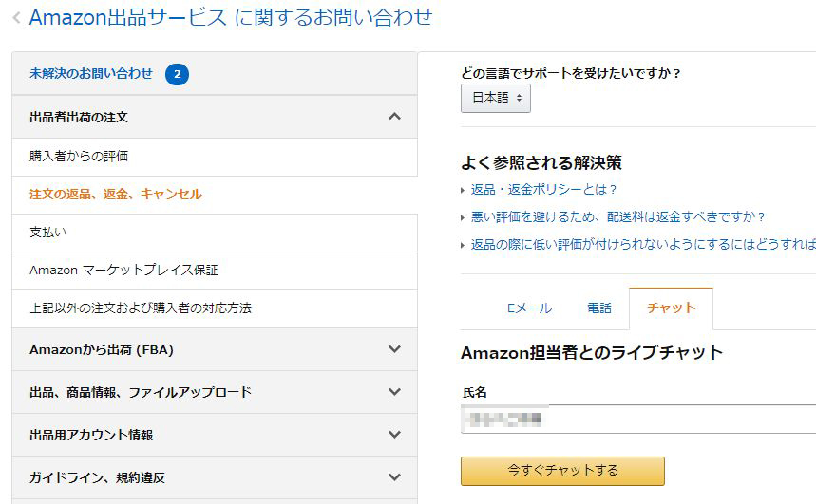Image resolution: width=816 pixels, height=504 pixels.
Task: Open the link about refunding shipping fees
Action: (617, 217)
